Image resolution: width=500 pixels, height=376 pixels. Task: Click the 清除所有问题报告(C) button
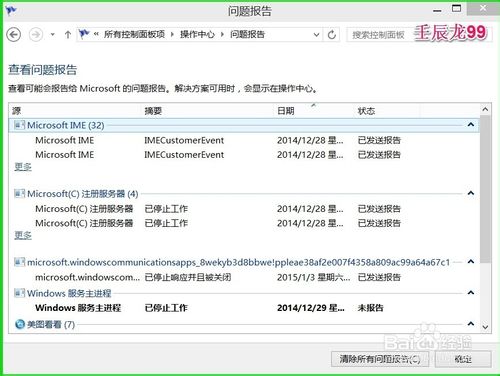[380, 359]
